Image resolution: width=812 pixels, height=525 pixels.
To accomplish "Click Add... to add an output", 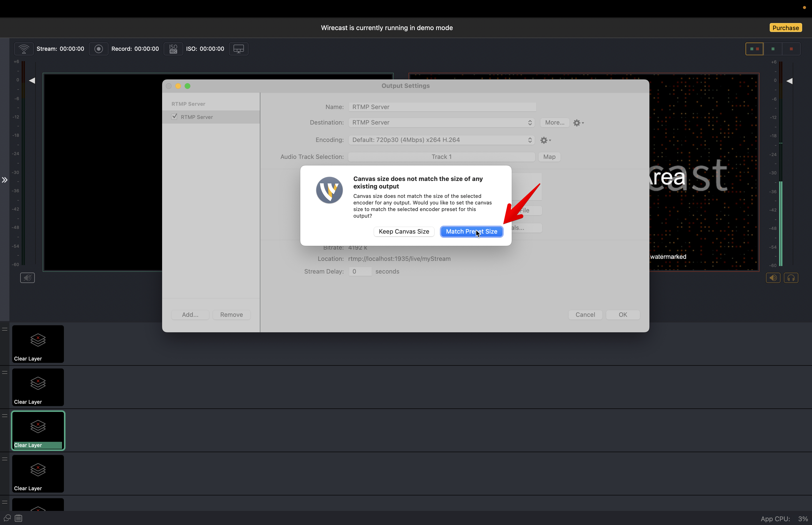I will (190, 315).
